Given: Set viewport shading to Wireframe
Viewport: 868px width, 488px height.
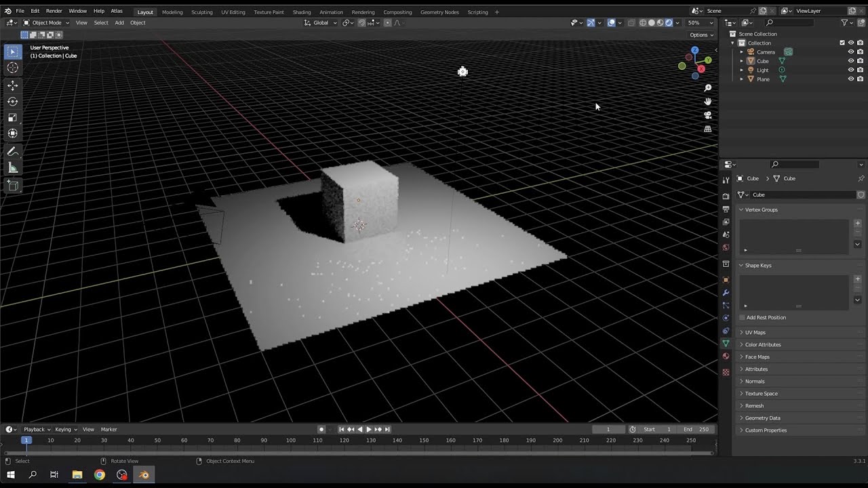Looking at the screenshot, I should [x=643, y=22].
